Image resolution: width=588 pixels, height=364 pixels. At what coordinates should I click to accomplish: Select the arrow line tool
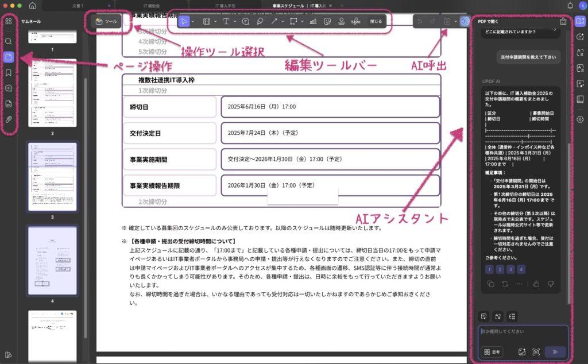coord(274,21)
